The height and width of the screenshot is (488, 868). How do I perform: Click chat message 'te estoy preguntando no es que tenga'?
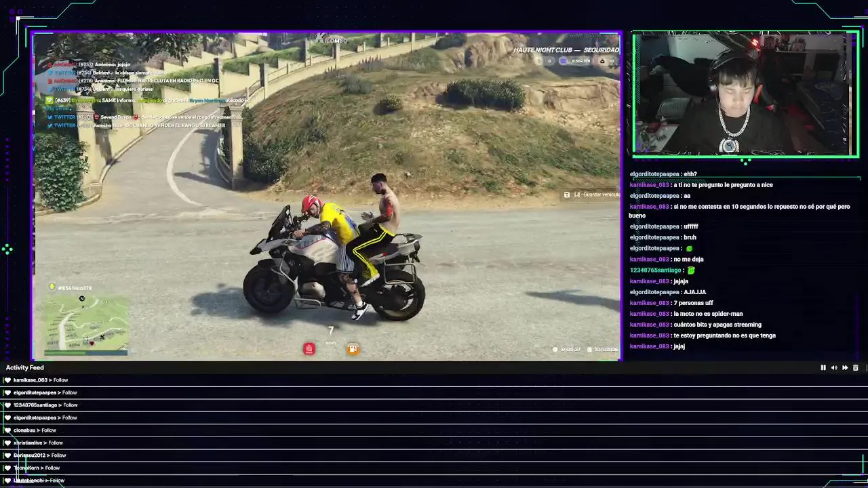click(724, 335)
